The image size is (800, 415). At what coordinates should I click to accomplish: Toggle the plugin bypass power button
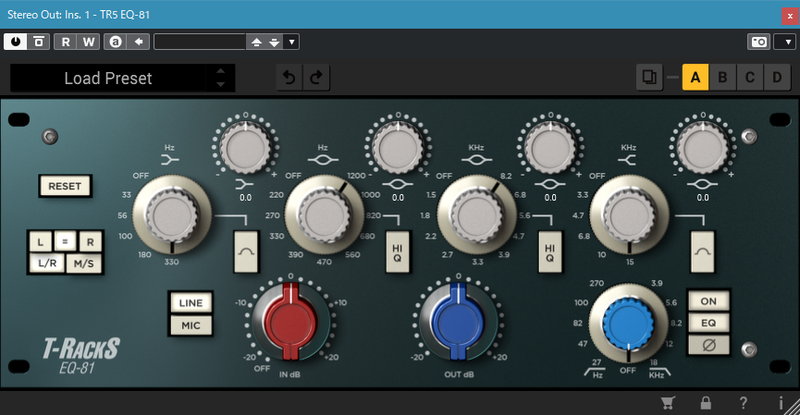[x=15, y=42]
